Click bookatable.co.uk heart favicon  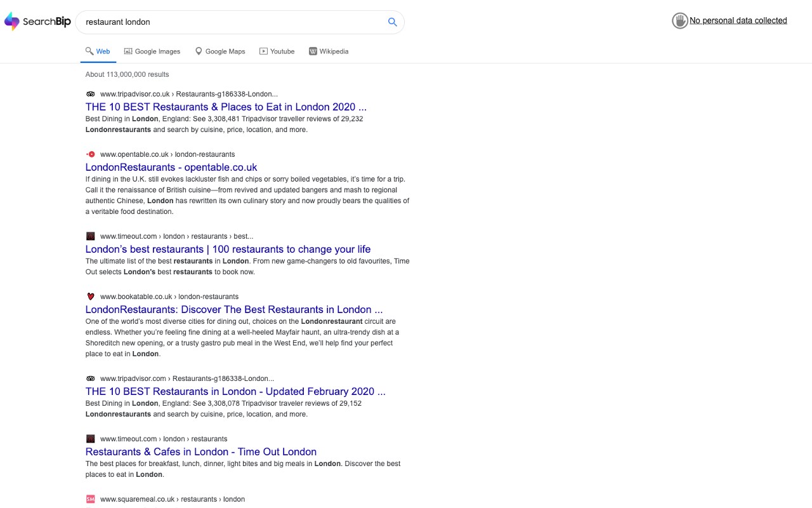coord(90,297)
